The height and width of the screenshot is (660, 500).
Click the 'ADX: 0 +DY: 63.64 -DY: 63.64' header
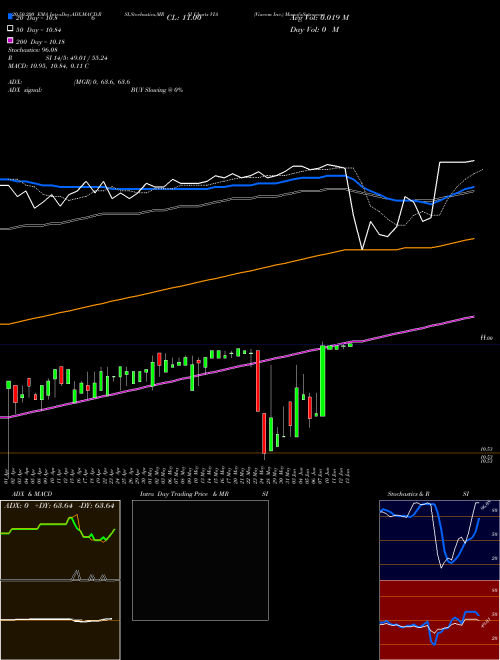tap(59, 506)
